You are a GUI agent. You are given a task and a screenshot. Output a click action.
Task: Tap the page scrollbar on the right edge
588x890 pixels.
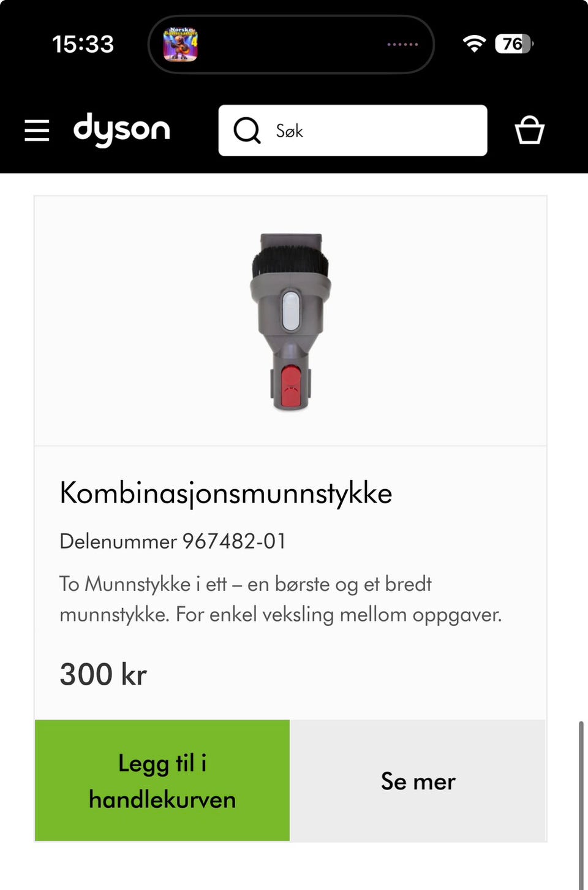(x=581, y=805)
